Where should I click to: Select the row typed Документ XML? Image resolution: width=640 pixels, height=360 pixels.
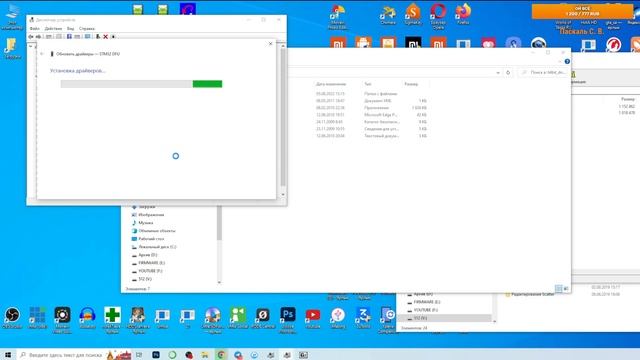(371, 101)
